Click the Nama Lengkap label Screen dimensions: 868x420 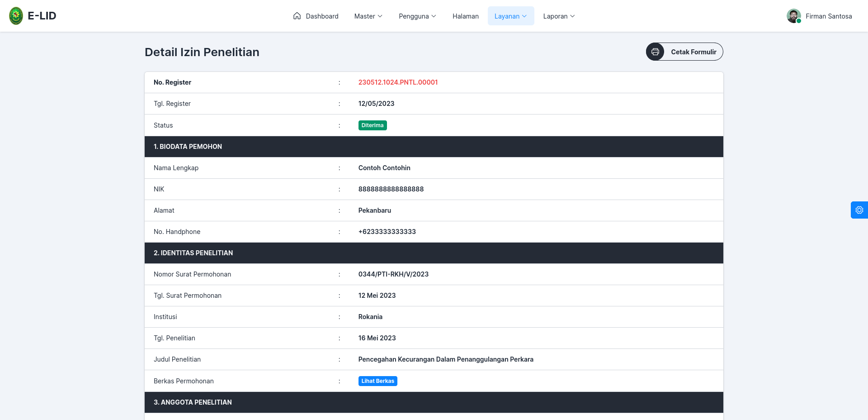pyautogui.click(x=176, y=168)
